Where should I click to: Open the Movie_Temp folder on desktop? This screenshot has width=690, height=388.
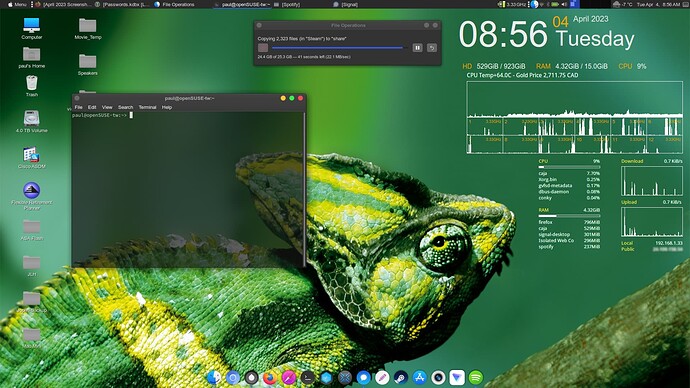point(88,29)
